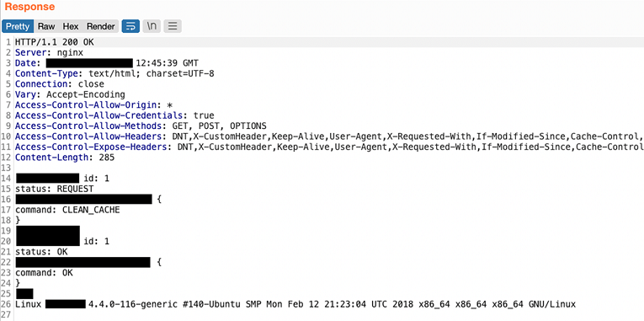Click the Connection: close header line
This screenshot has width=644, height=321.
pos(60,84)
